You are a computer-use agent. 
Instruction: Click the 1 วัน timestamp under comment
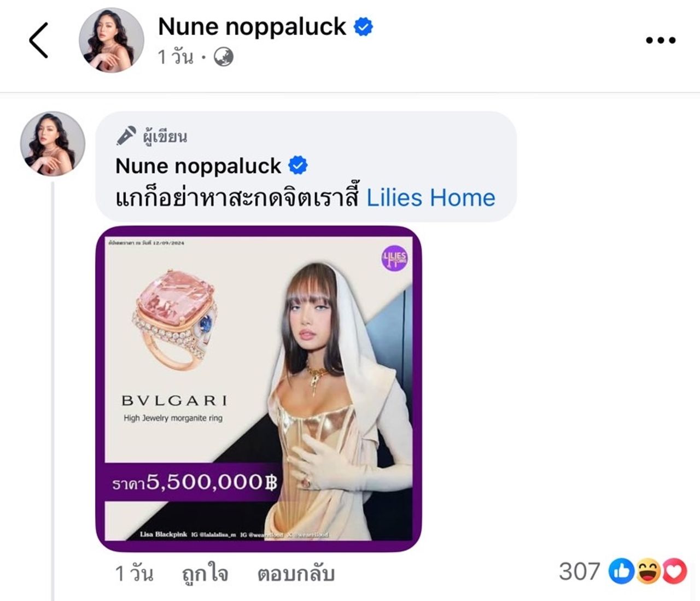coord(134,574)
